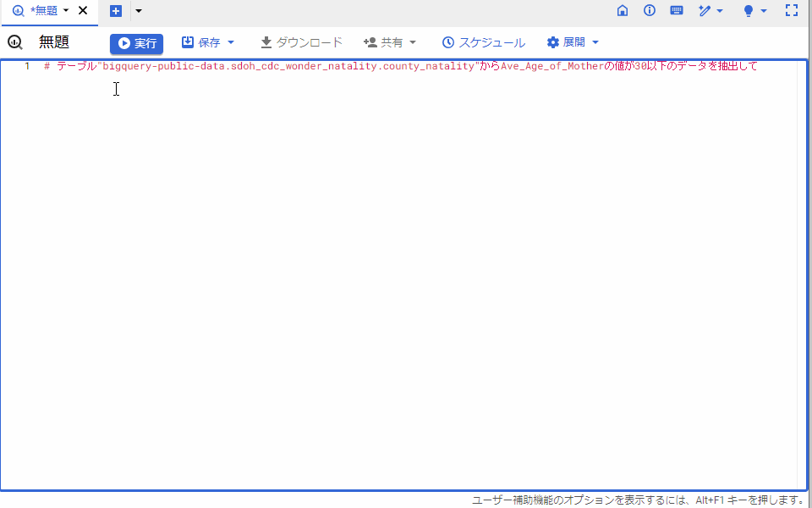
Task: Open a new editor tab with the plus icon
Action: click(115, 11)
